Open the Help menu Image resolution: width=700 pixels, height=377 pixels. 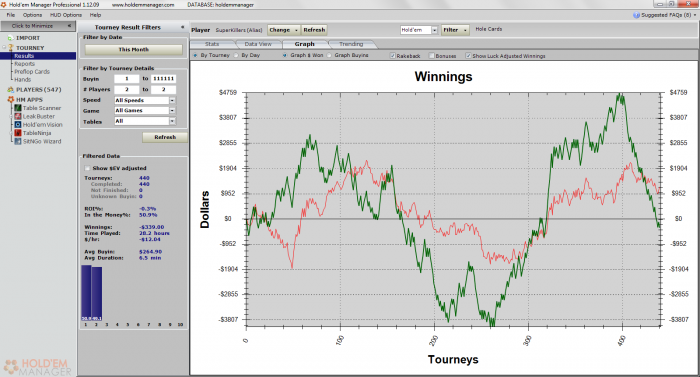point(96,15)
